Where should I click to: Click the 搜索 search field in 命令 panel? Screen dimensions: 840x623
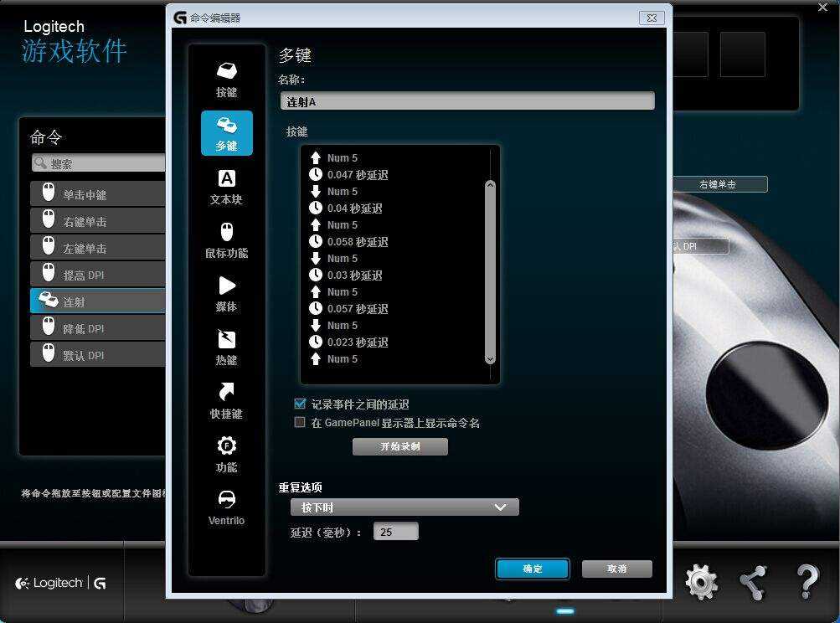(x=99, y=162)
